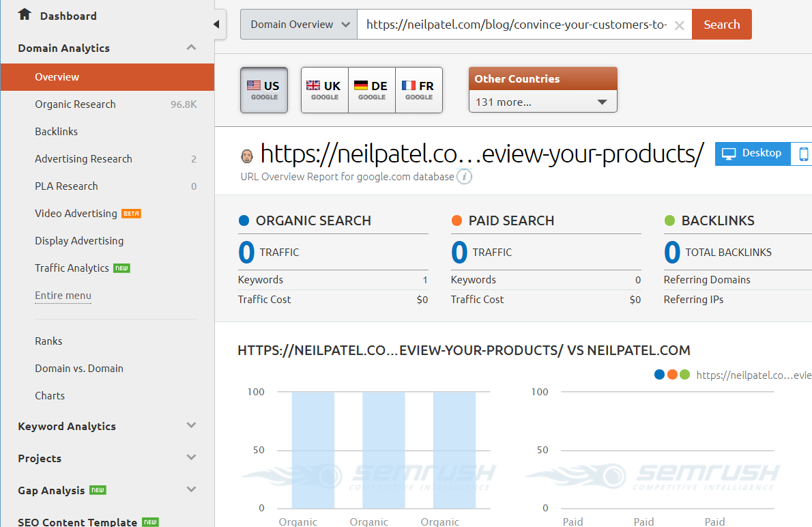Click the Organic Search Traffic Cost link
This screenshot has height=527, width=812.
pos(265,300)
